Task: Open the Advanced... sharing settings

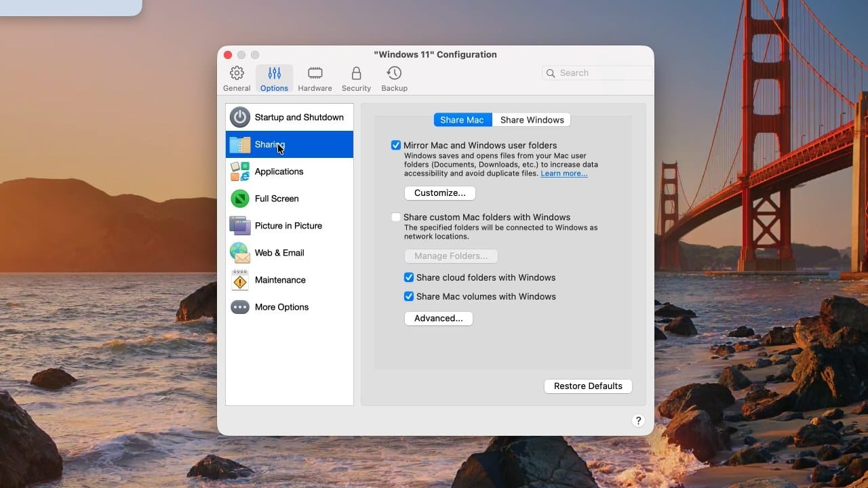Action: tap(439, 319)
